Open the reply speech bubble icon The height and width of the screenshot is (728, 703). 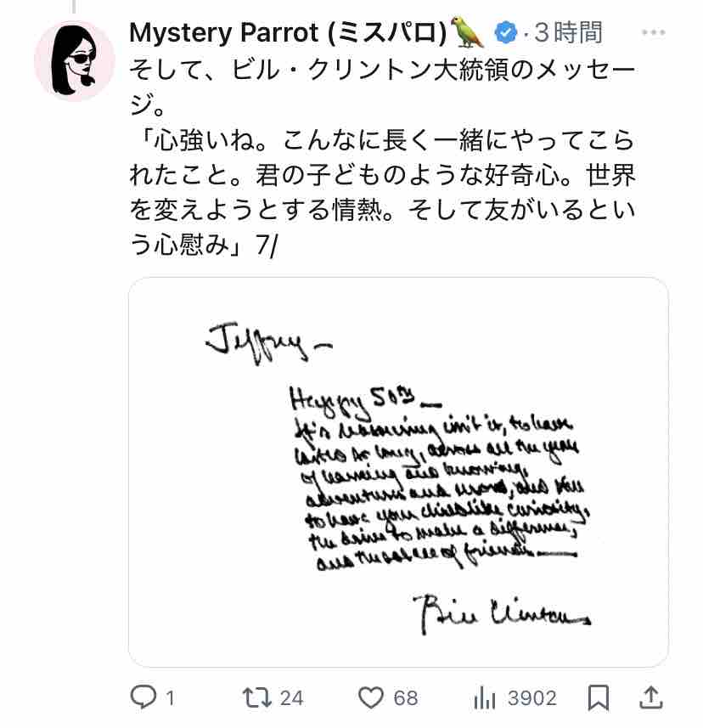143,697
